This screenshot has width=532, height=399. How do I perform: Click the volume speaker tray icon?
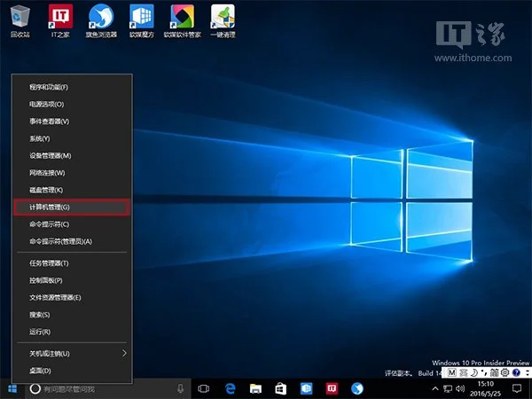click(460, 389)
